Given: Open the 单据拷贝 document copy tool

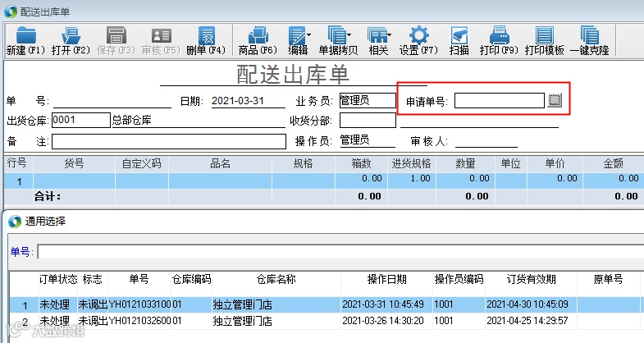Looking at the screenshot, I should tap(339, 41).
